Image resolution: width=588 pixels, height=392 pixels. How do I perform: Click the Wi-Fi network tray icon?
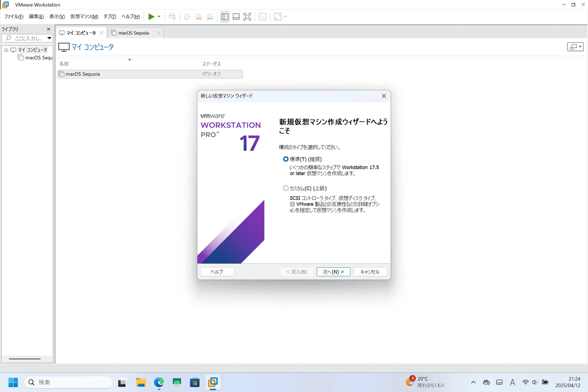coord(525,382)
